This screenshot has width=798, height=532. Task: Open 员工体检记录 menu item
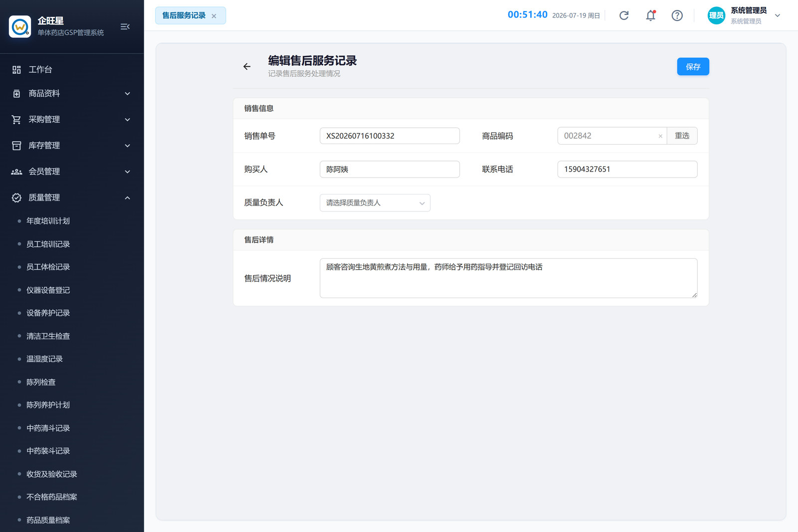pos(48,267)
